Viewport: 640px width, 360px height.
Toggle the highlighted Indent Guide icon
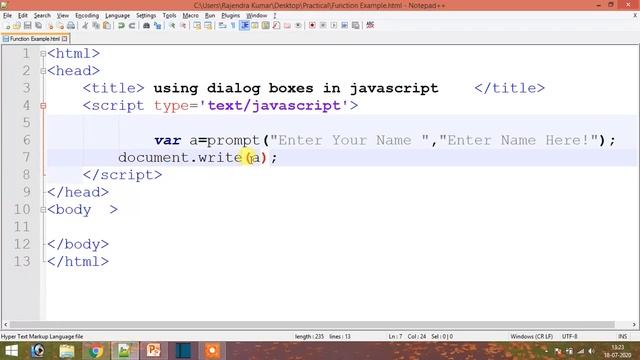[244, 25]
